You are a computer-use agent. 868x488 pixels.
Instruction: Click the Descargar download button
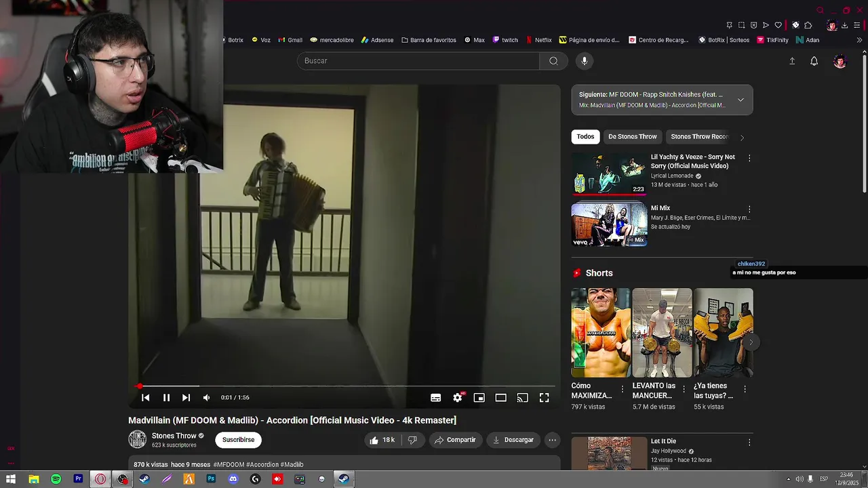[x=513, y=440]
